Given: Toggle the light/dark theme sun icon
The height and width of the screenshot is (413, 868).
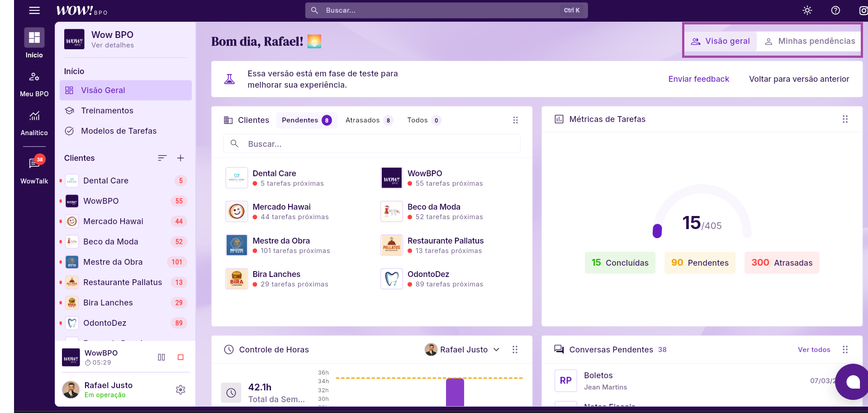Looking at the screenshot, I should (x=807, y=10).
